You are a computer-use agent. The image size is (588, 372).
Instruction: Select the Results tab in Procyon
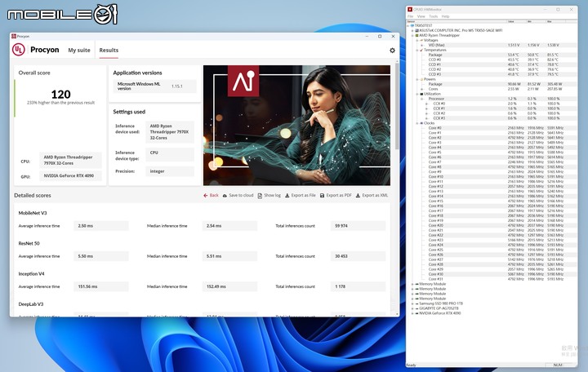[109, 51]
